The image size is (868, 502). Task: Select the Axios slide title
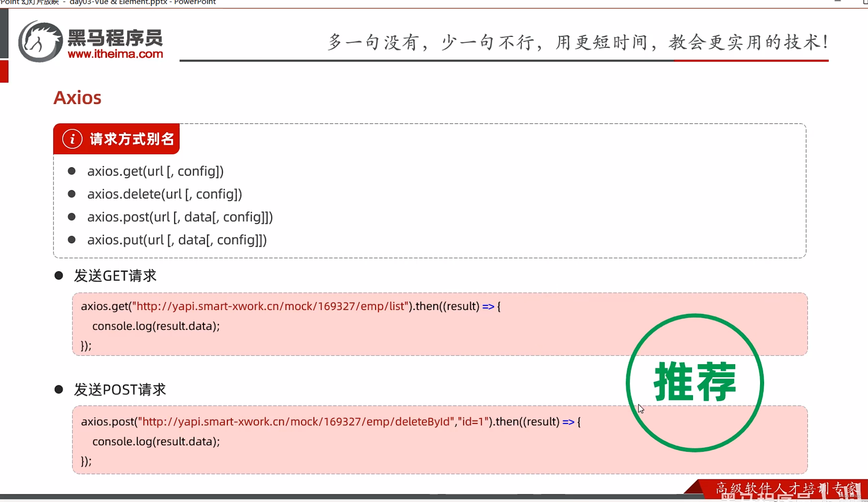[77, 98]
